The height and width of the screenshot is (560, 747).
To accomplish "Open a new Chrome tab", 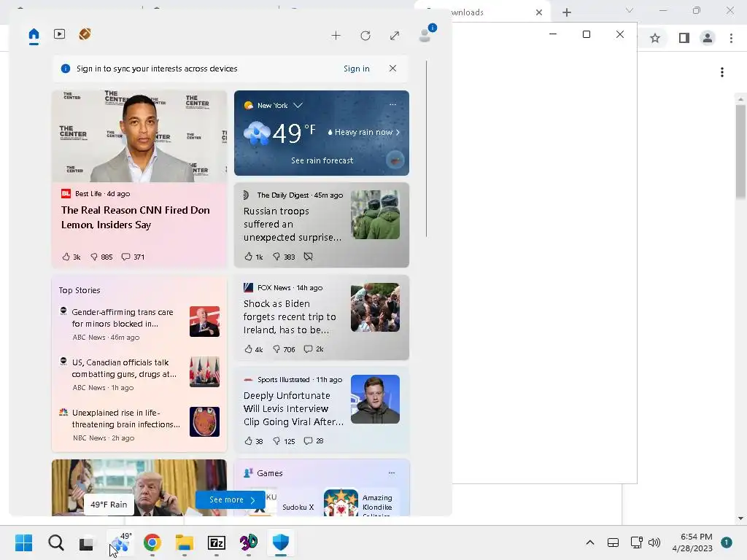I will pyautogui.click(x=566, y=12).
